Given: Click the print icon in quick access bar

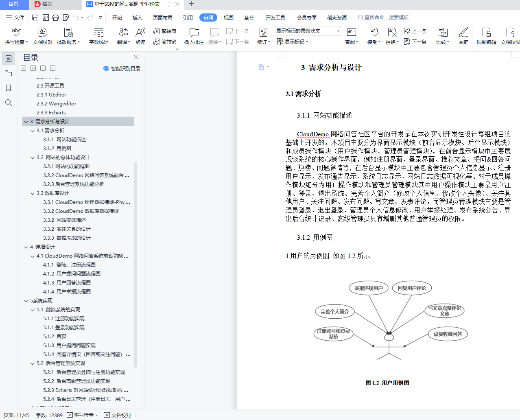Looking at the screenshot, I should point(55,17).
